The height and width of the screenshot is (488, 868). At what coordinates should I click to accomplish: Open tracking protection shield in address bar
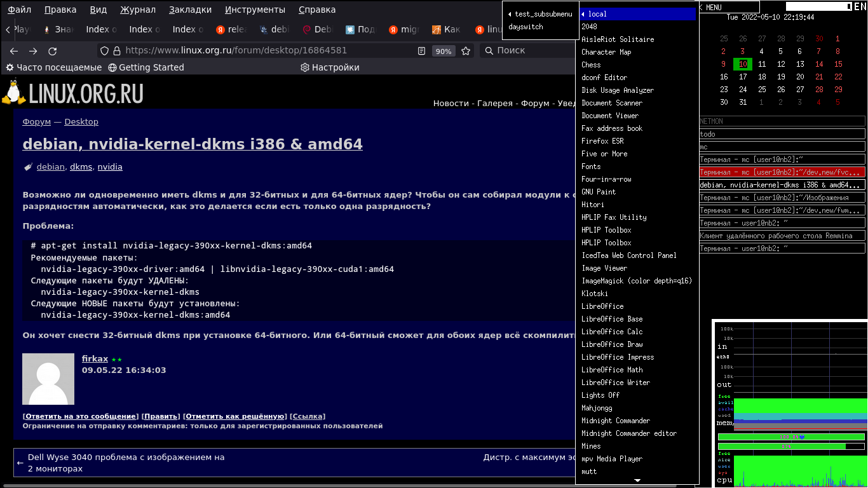click(105, 51)
